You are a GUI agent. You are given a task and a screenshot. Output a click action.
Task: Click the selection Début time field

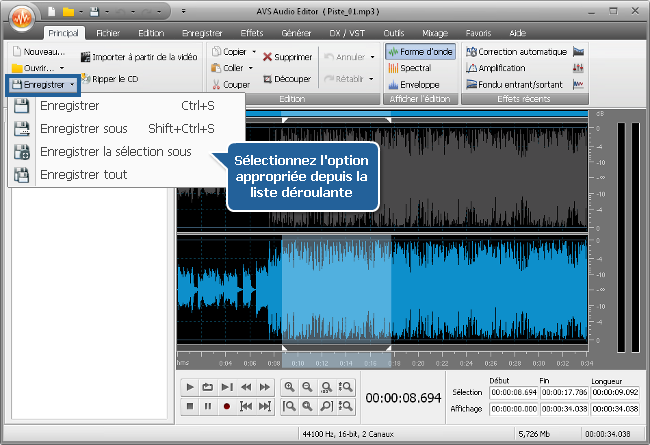click(513, 393)
